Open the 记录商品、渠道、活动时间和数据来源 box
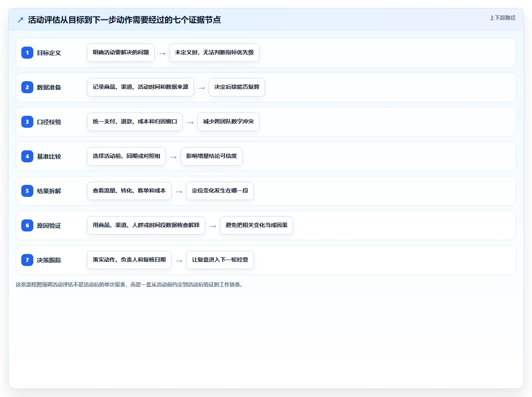Viewport: 532px width, 397px height. (141, 87)
